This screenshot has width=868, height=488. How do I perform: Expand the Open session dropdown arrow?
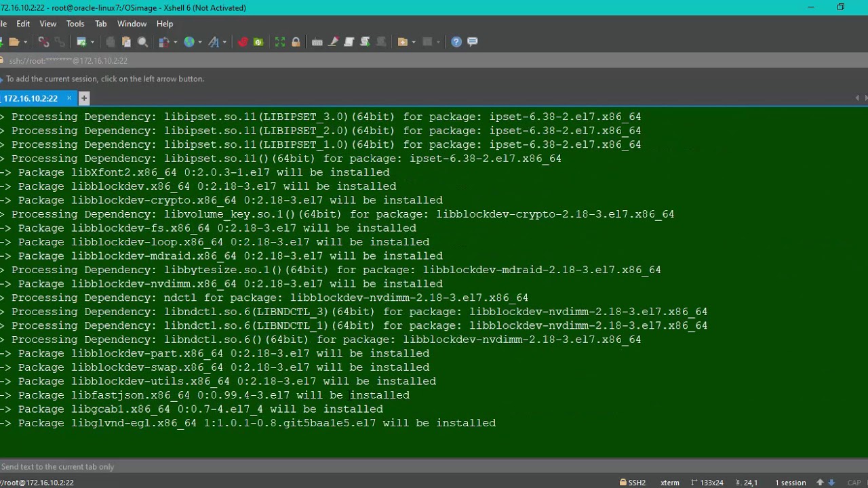click(x=25, y=42)
